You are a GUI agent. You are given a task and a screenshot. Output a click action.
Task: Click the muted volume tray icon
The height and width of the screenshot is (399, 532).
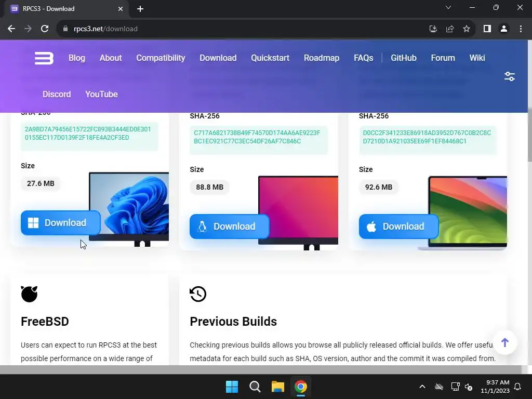point(469,387)
